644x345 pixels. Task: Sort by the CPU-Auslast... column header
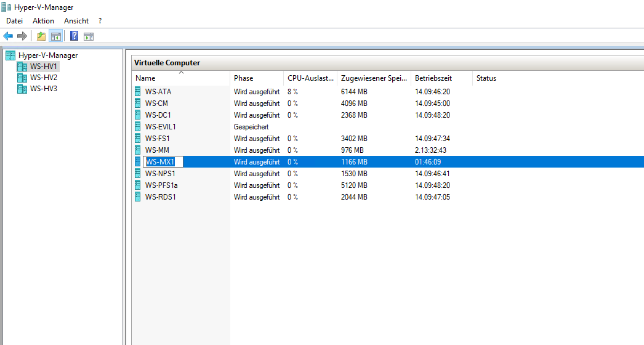310,78
